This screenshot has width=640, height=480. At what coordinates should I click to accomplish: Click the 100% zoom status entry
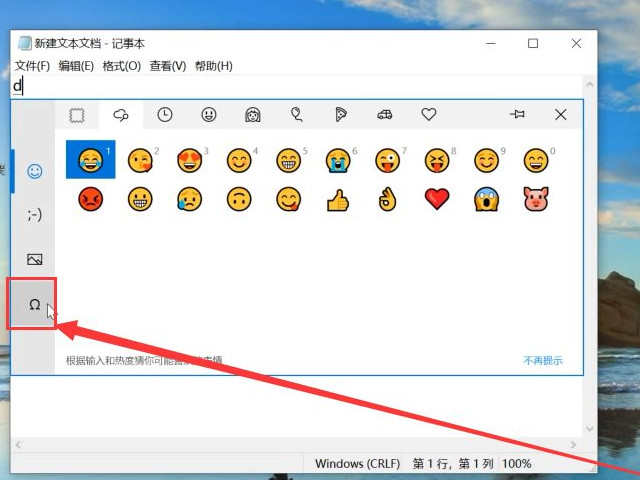pos(517,464)
